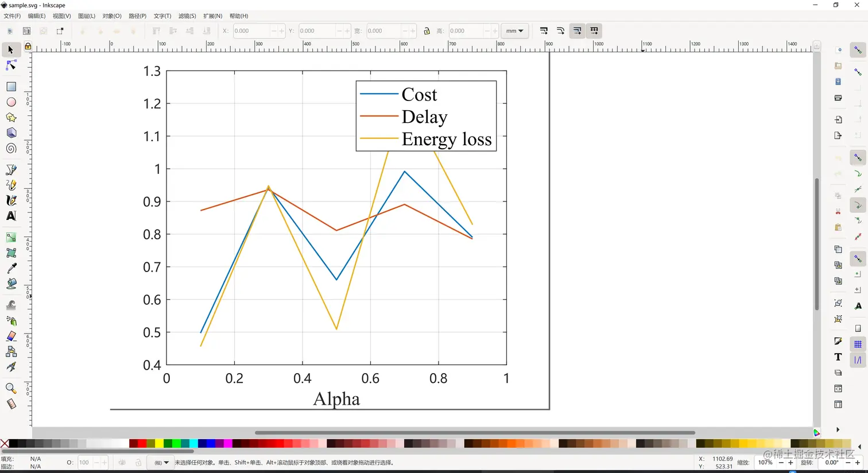
Task: Toggle scale stroke width with object
Action: 544,31
